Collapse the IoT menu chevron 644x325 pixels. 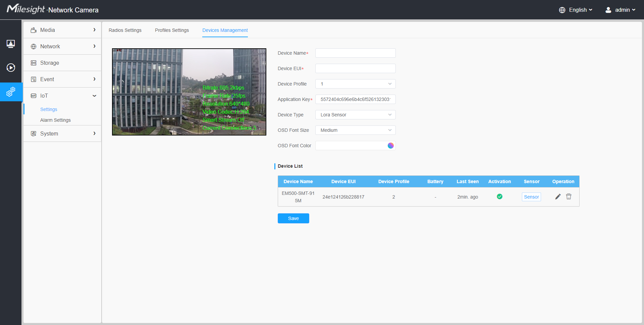(x=95, y=96)
